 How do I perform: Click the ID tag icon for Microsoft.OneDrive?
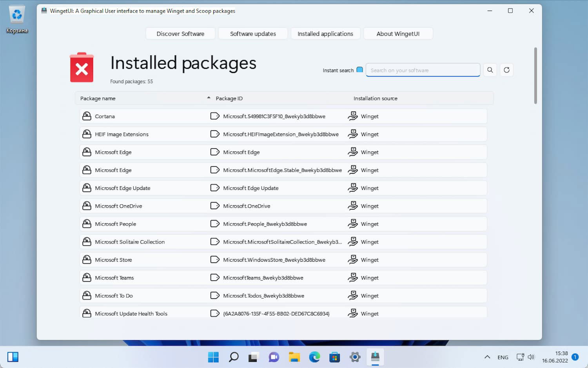tap(215, 206)
